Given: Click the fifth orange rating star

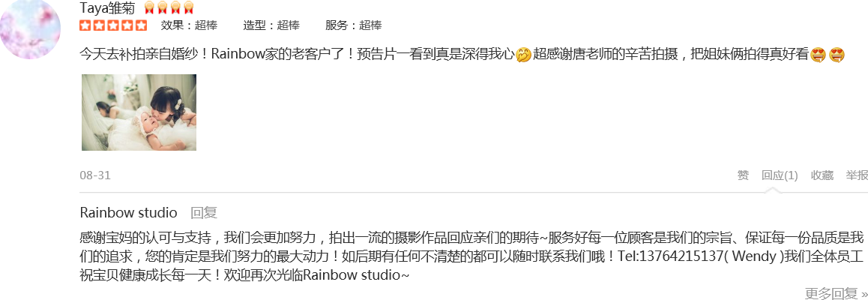Looking at the screenshot, I should point(142,25).
